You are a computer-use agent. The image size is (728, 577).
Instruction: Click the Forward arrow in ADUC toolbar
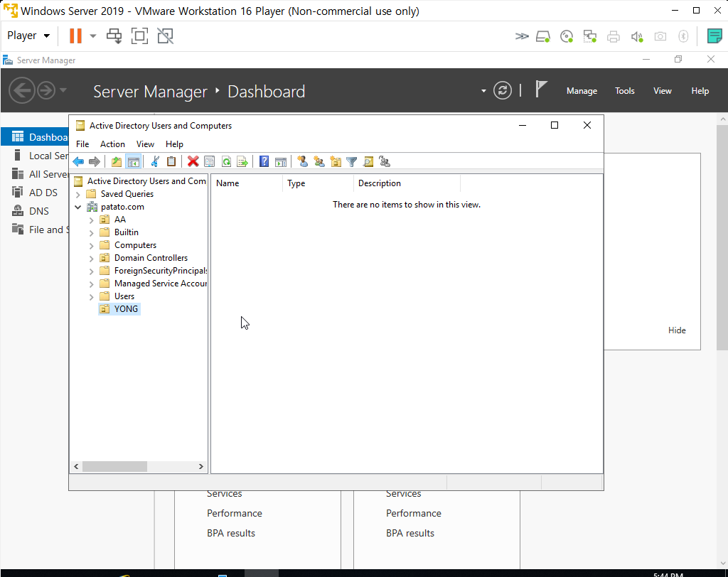pyautogui.click(x=95, y=161)
